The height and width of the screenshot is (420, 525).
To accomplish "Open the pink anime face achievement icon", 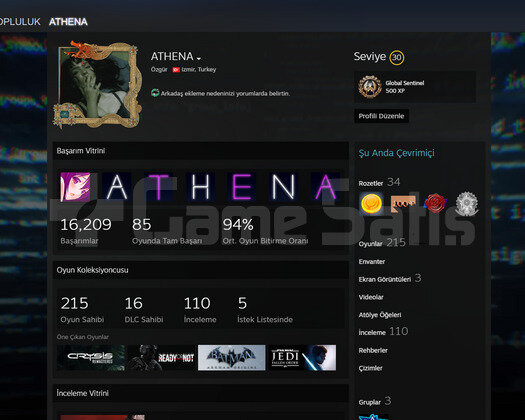I will (x=75, y=187).
